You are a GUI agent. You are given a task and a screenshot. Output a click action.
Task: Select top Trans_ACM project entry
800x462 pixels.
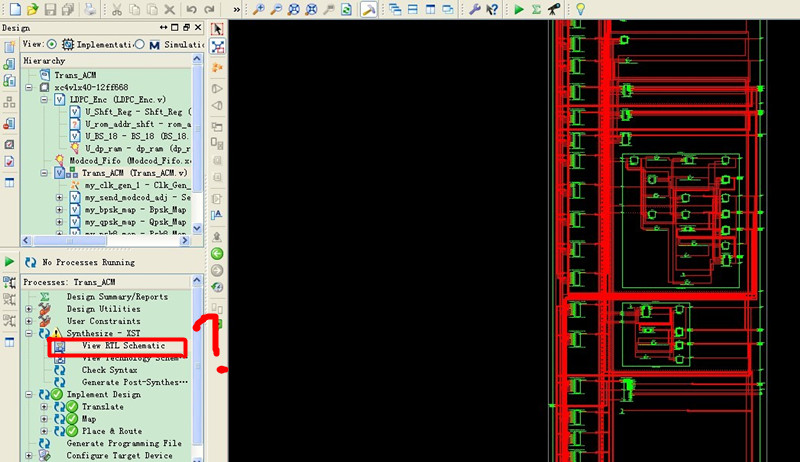click(76, 75)
